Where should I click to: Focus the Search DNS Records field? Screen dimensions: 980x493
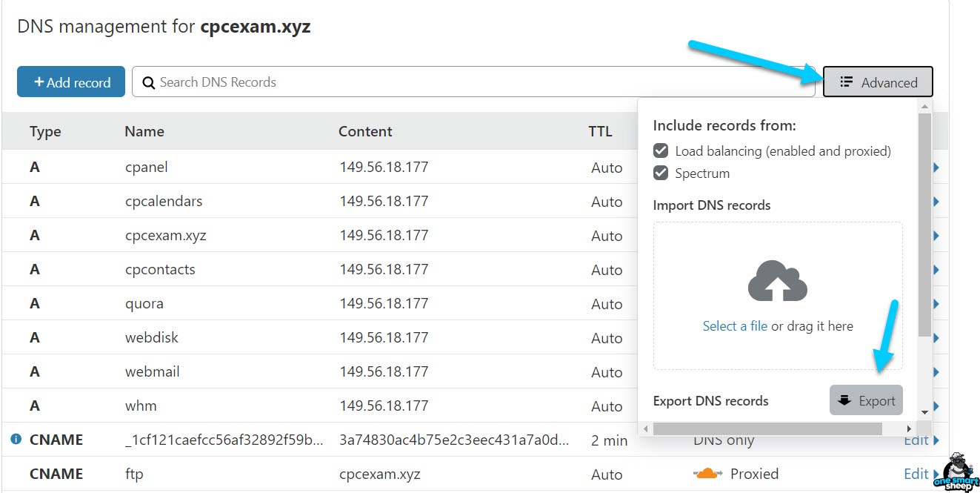[x=473, y=82]
